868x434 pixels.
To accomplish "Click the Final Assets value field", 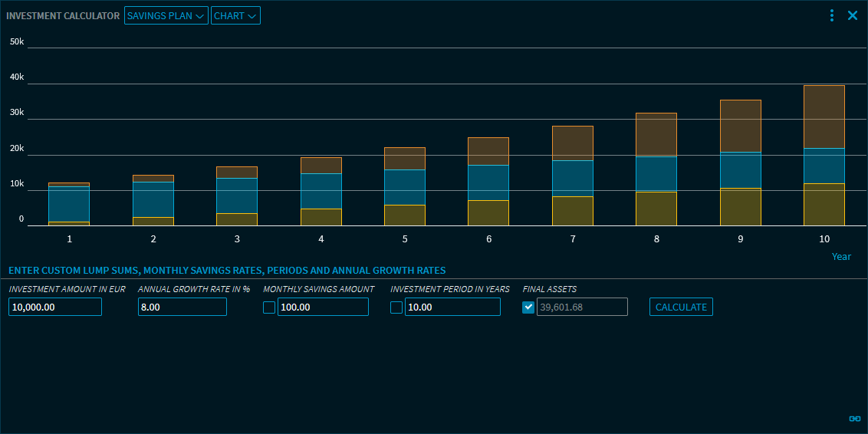I will (x=582, y=307).
